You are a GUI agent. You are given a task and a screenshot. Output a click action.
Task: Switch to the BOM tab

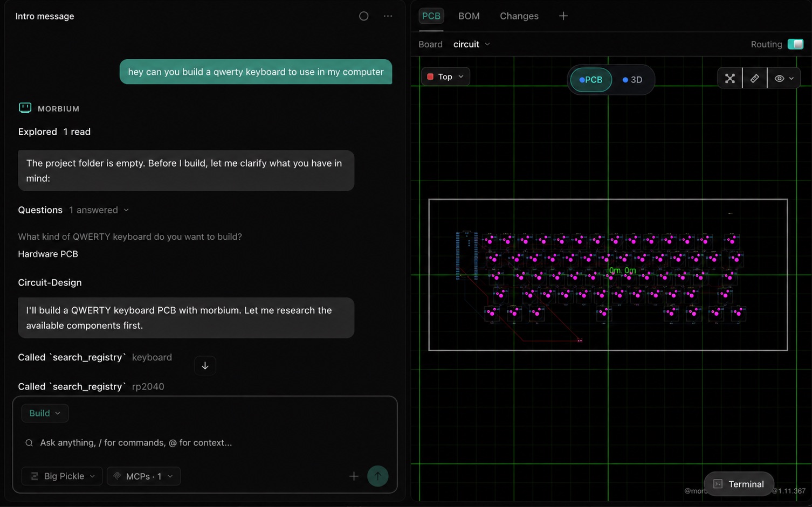click(x=469, y=16)
